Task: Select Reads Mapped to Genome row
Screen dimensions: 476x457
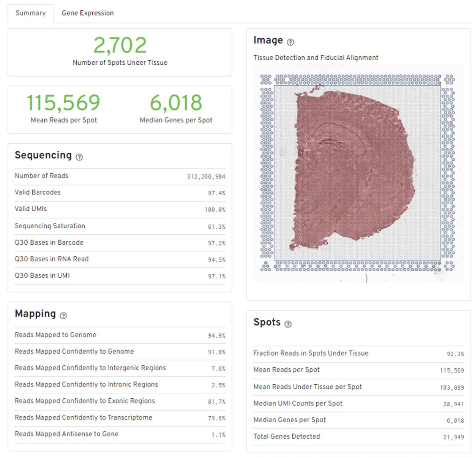Action: (120, 335)
